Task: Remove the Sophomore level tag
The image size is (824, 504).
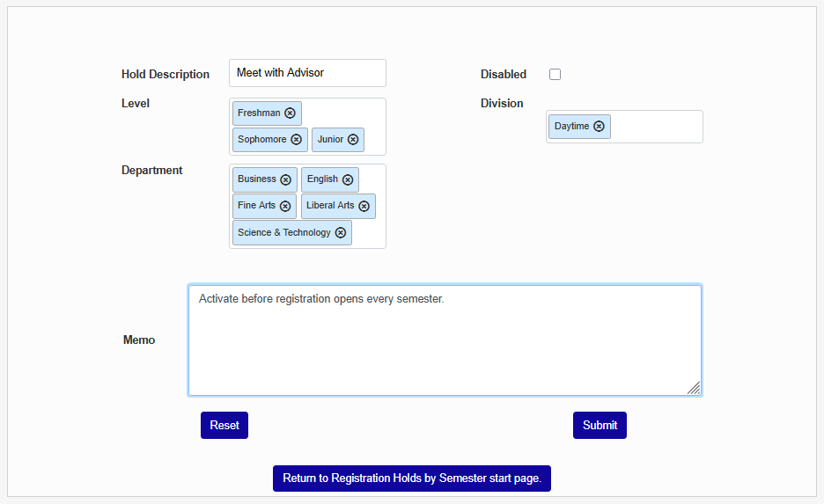Action: click(296, 139)
